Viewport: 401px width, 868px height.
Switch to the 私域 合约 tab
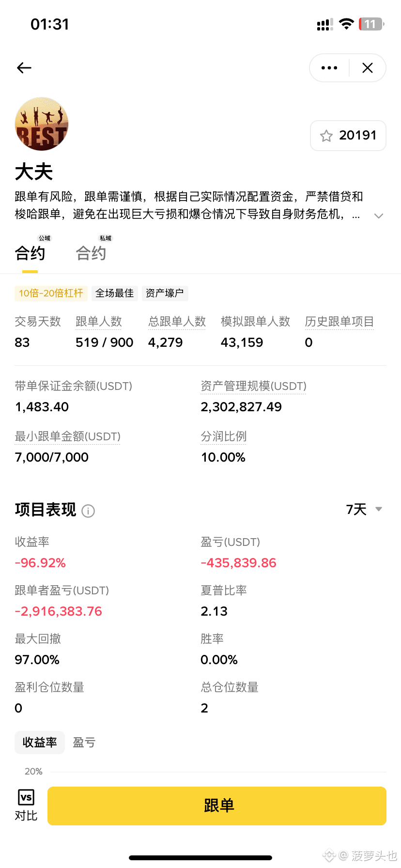[91, 253]
